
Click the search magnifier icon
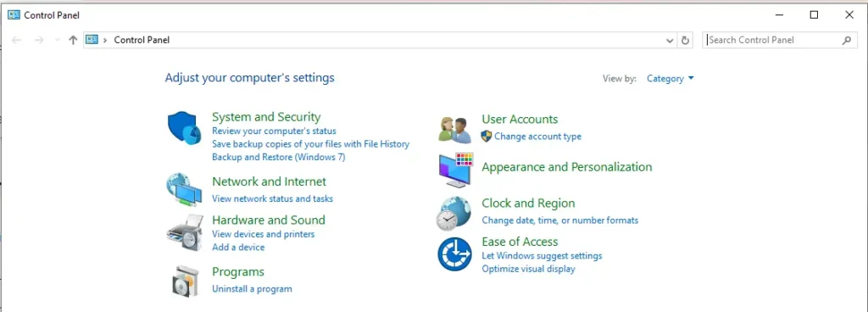point(847,40)
